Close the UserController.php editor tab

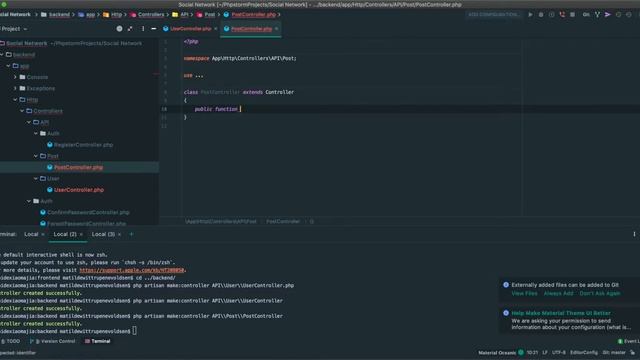coord(216,29)
